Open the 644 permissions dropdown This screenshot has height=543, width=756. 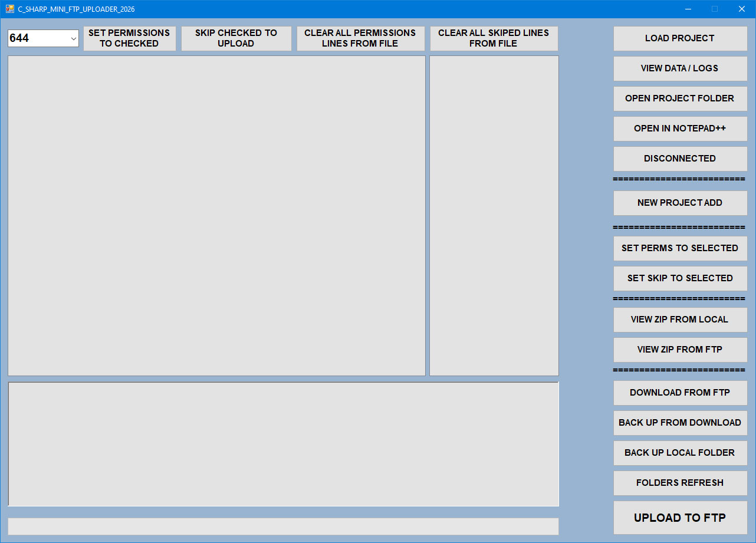pos(43,38)
